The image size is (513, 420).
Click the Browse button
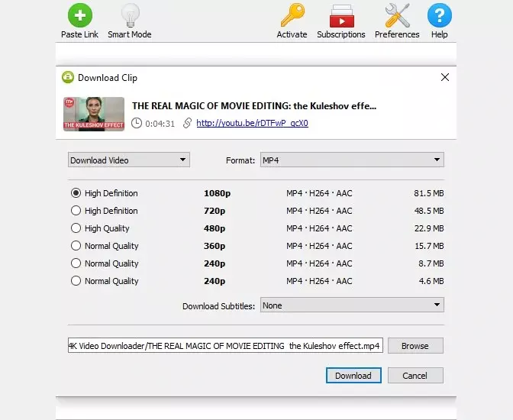pos(415,346)
